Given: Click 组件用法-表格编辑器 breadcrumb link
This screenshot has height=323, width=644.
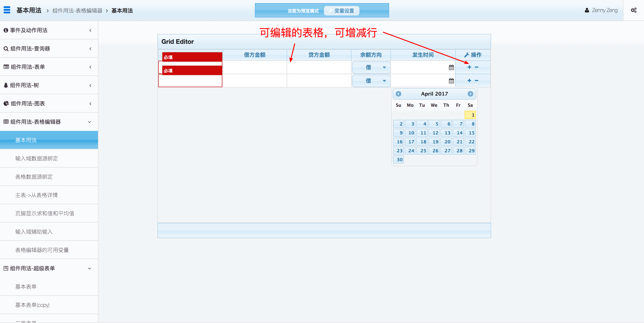Looking at the screenshot, I should tap(77, 11).
